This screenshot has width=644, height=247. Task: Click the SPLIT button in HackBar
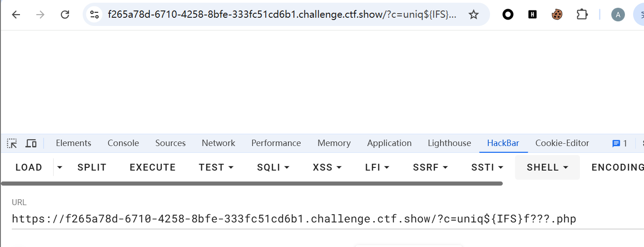92,167
